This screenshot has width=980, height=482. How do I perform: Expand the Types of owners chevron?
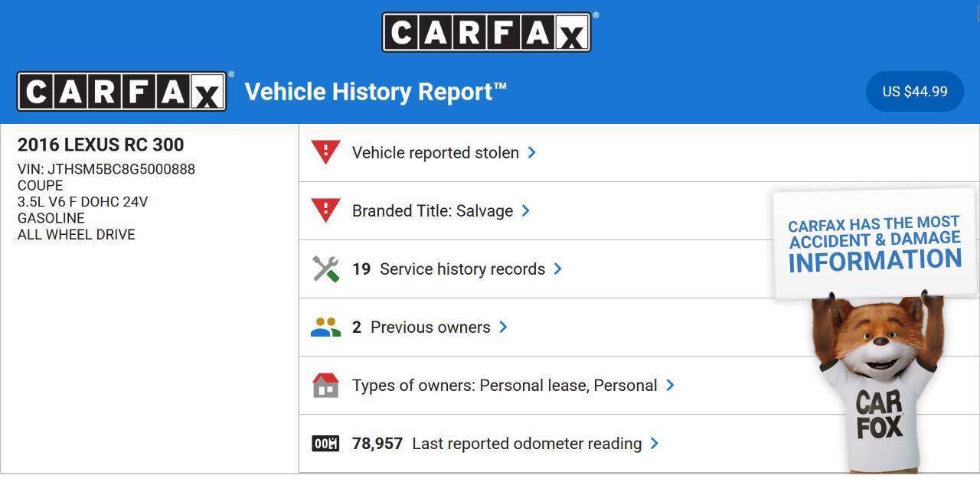(x=670, y=385)
